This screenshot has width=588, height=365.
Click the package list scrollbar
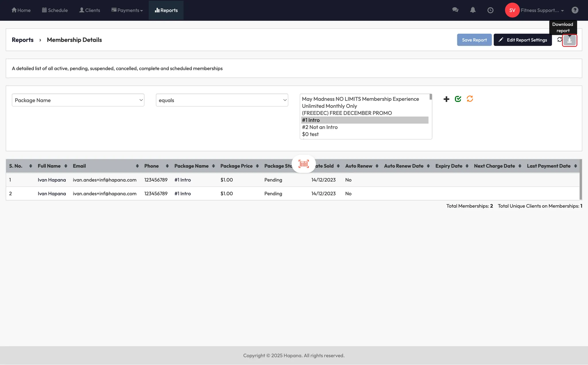pyautogui.click(x=430, y=97)
